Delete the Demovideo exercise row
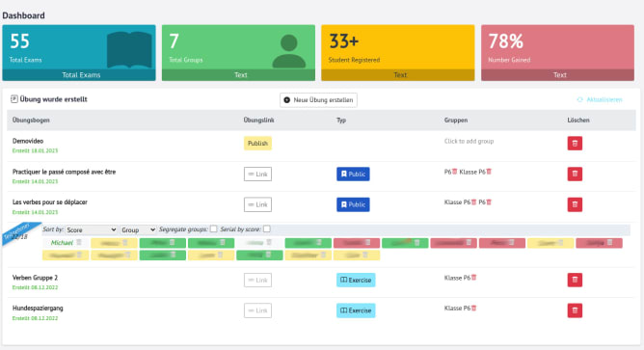This screenshot has height=350, width=644. 575,144
